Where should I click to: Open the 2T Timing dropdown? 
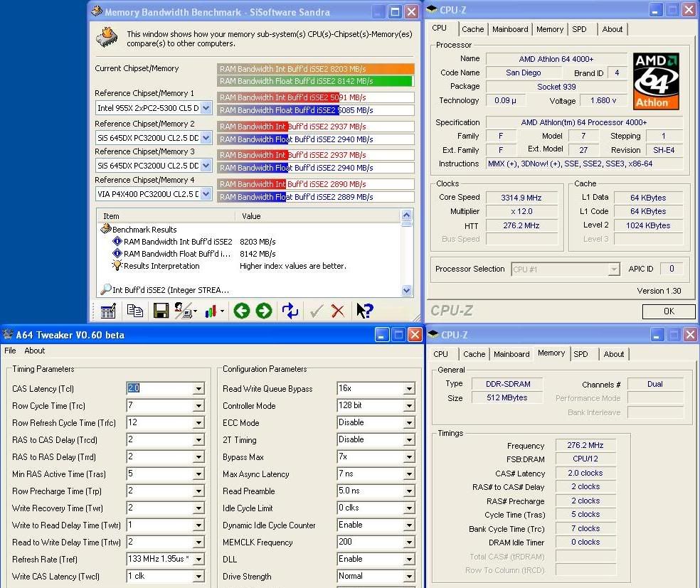[x=409, y=440]
